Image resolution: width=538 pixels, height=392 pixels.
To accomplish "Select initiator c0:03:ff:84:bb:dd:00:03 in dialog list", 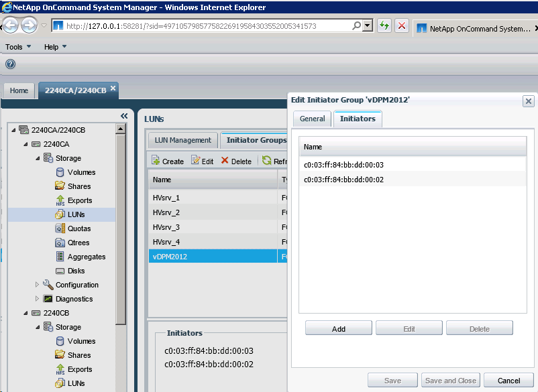I will (413, 164).
